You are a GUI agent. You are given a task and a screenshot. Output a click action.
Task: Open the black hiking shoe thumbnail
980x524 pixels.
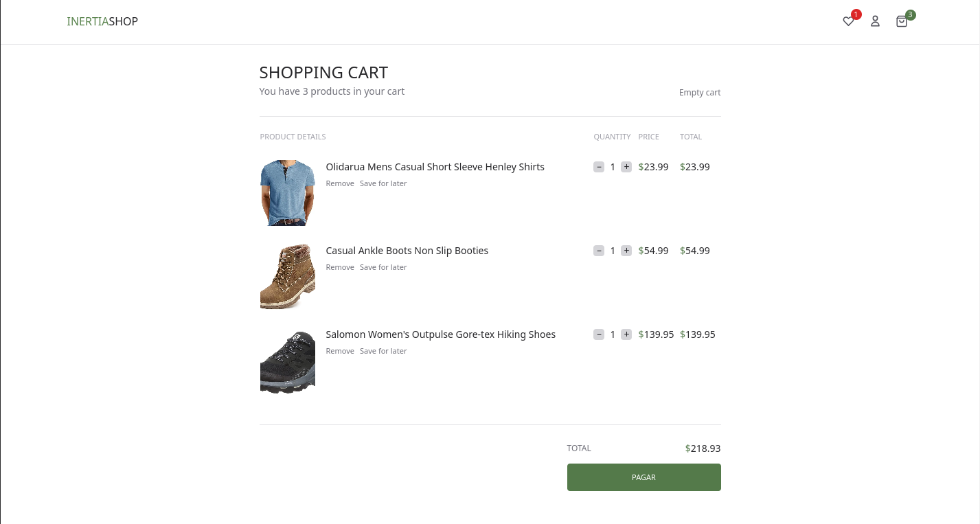pyautogui.click(x=288, y=361)
